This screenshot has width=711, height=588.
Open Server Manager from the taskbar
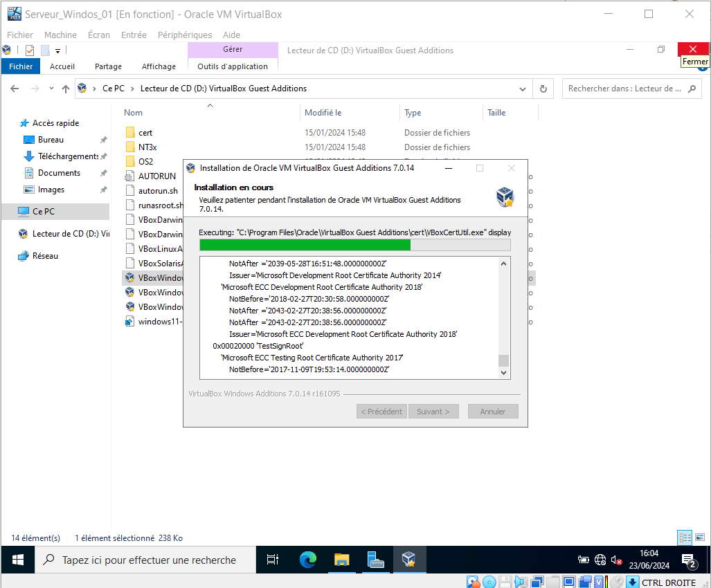tap(376, 560)
